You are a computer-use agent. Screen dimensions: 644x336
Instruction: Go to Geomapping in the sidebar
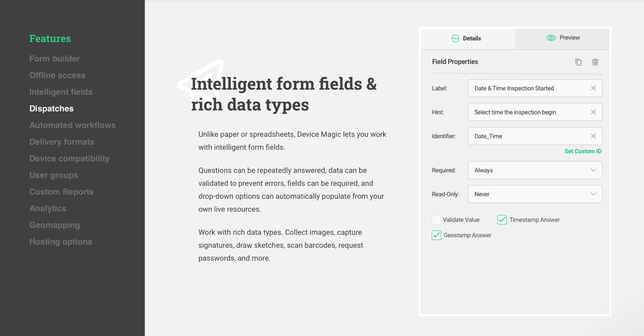[55, 225]
